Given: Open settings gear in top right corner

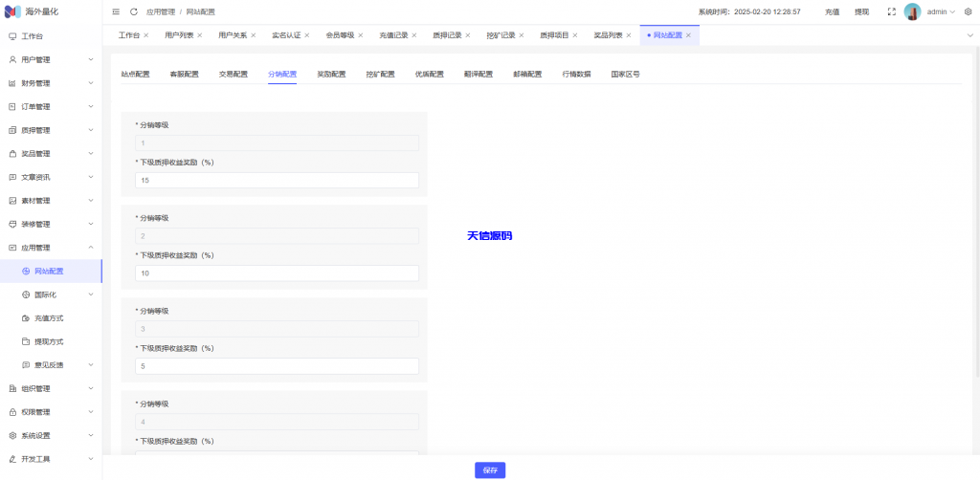Looking at the screenshot, I should (968, 11).
